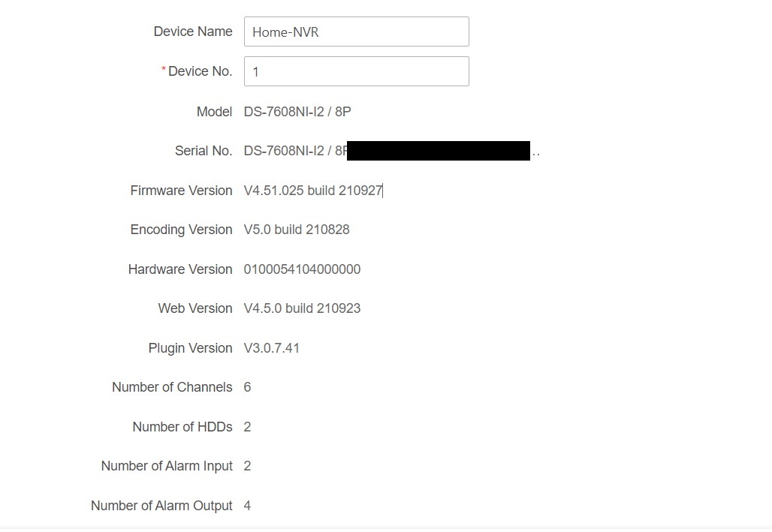This screenshot has width=772, height=532.
Task: Click the Number of Channels label
Action: [172, 387]
